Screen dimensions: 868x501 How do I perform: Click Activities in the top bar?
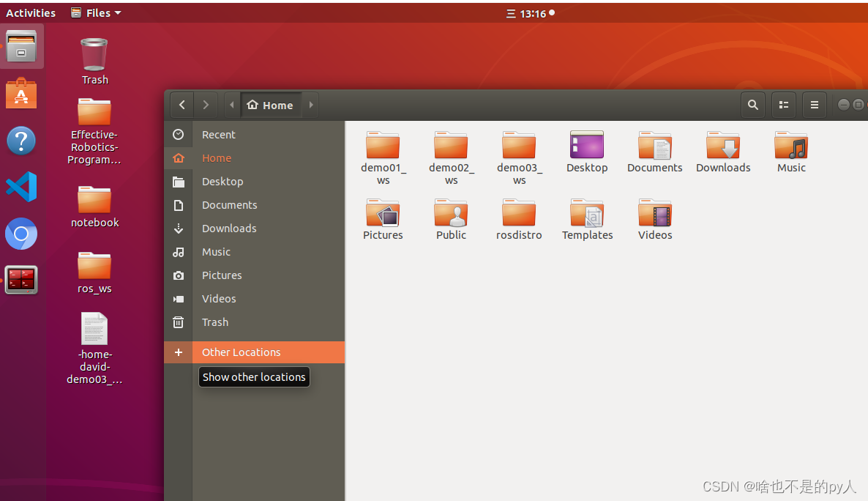coord(31,12)
